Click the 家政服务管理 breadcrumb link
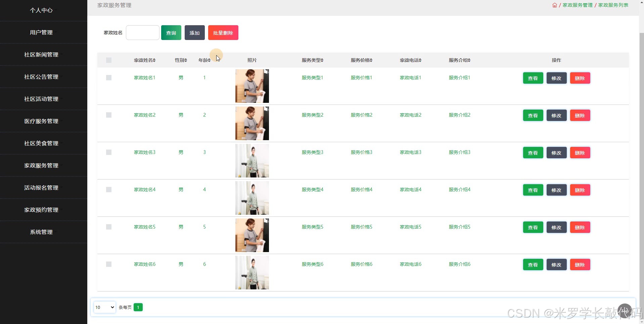This screenshot has height=324, width=644. click(x=578, y=5)
